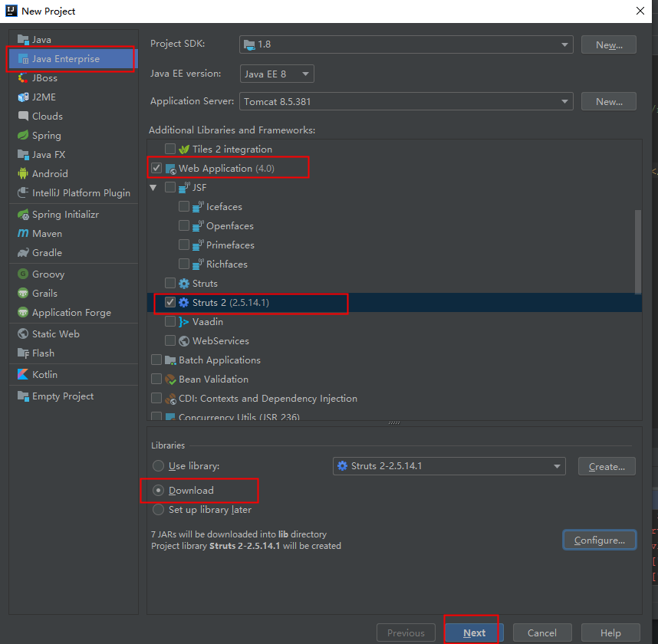Screen dimensions: 658x644
Task: Close the New Project dialog
Action: tap(640, 11)
